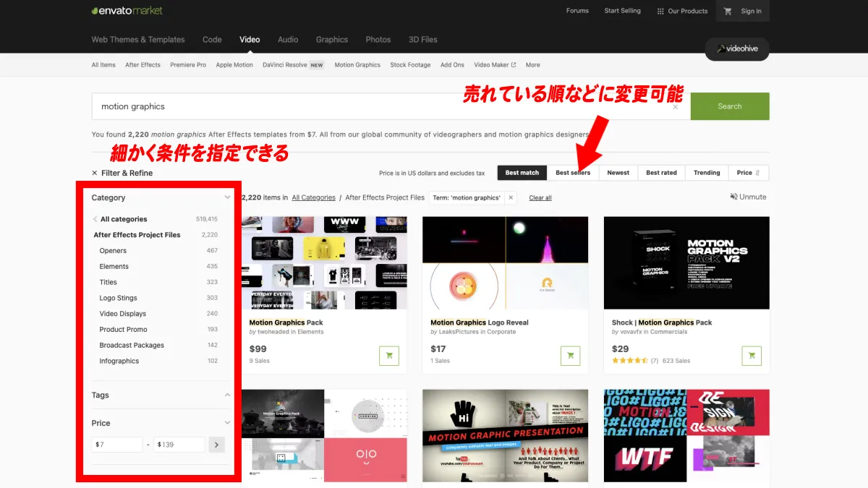Open Motion Graphics in sub-navigation
This screenshot has width=868, height=488.
click(357, 65)
